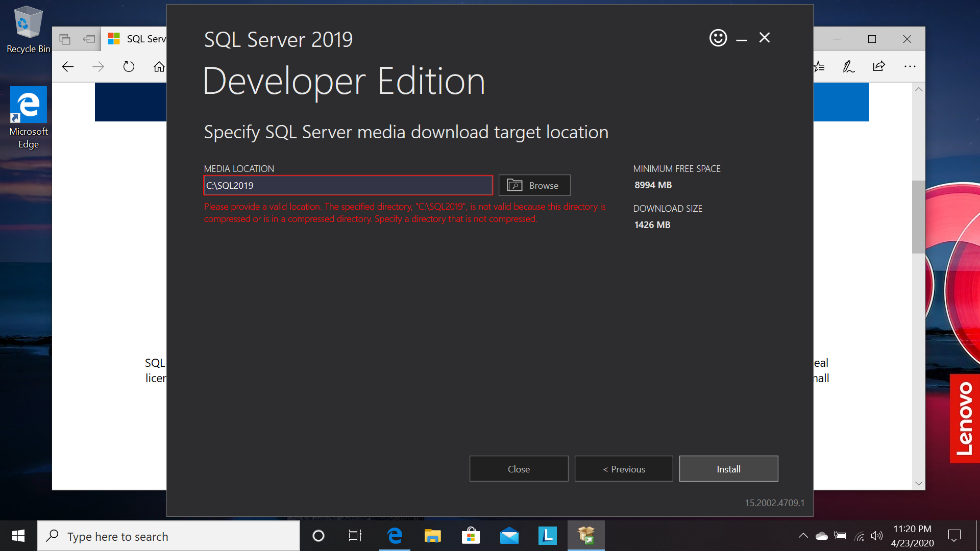This screenshot has height=551, width=980.
Task: Click the taskbar search box
Action: (x=168, y=536)
